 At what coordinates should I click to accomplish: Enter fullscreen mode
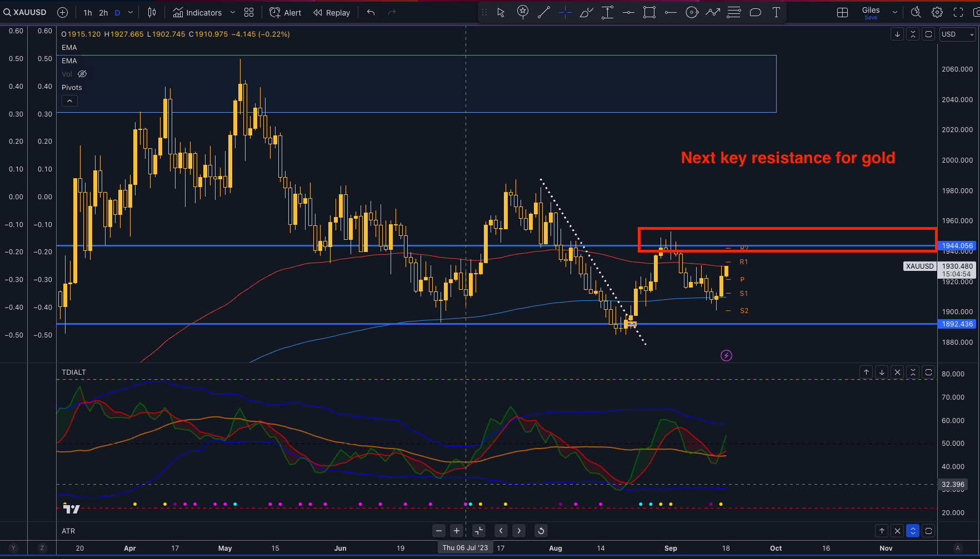pos(958,12)
